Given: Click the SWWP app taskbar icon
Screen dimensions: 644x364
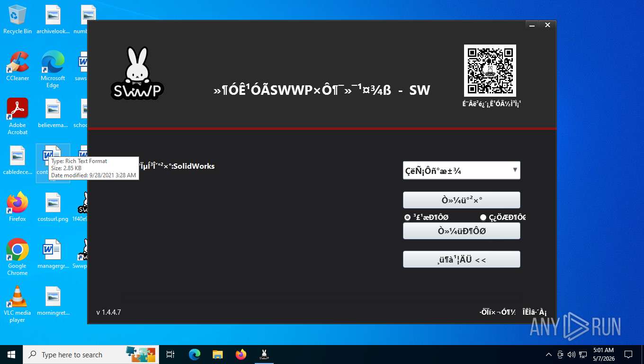Looking at the screenshot, I should (264, 355).
